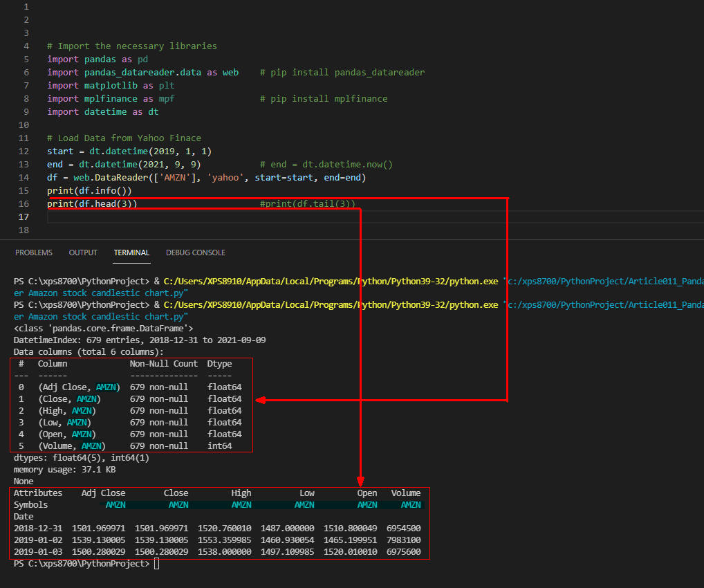Click the '2019-01-03' date in the output

pyautogui.click(x=38, y=551)
